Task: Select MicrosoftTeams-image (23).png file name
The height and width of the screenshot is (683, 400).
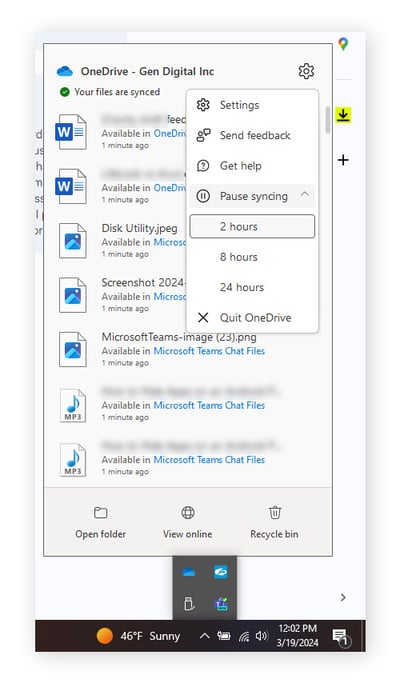Action: click(179, 337)
